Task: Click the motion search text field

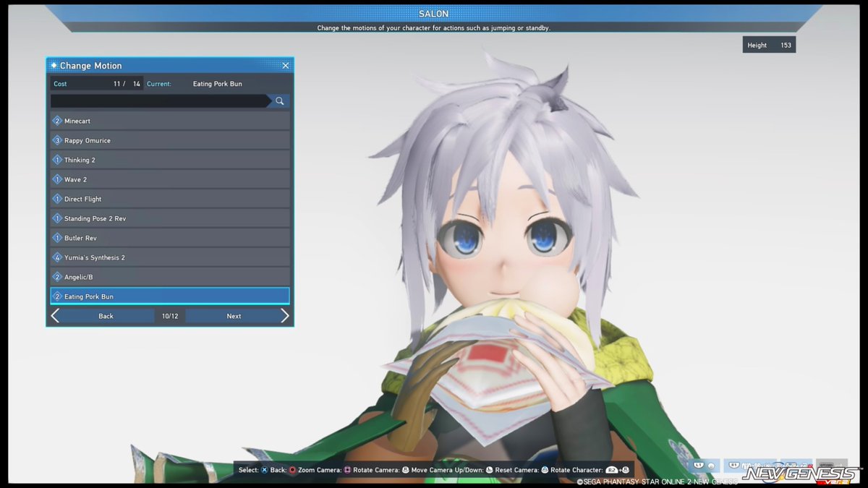Action: click(160, 101)
